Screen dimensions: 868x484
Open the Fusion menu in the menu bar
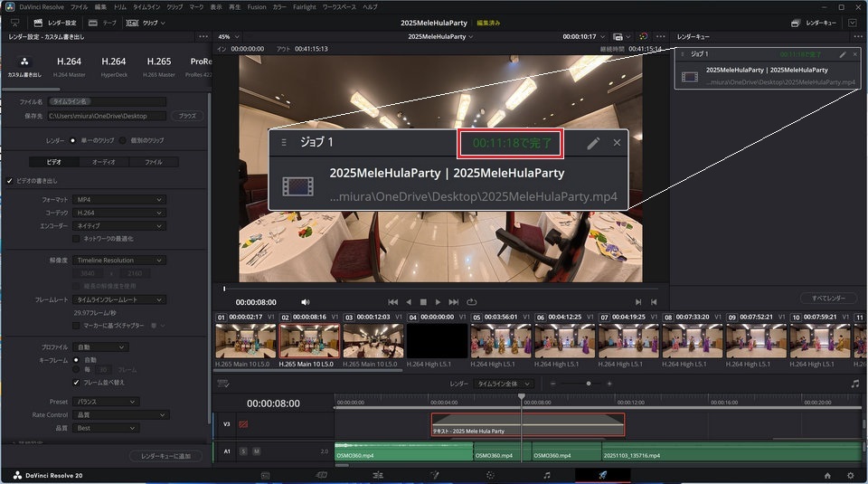pyautogui.click(x=255, y=6)
